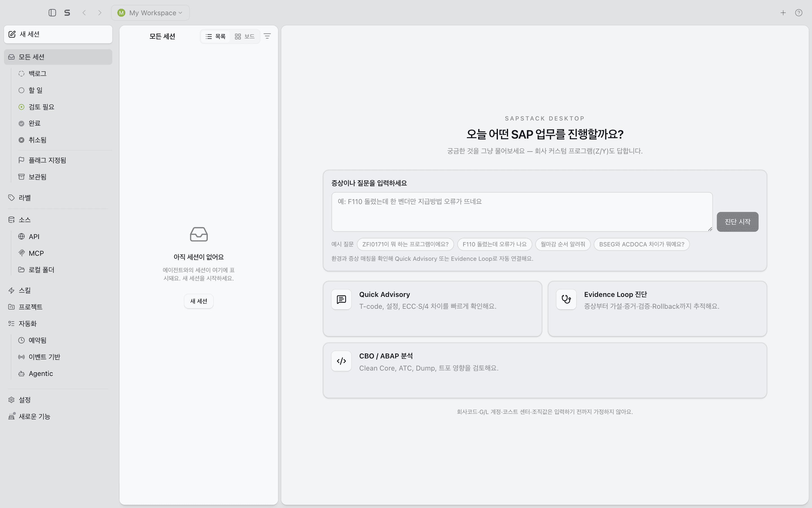Click the Evidence Loop stethoscope icon
Screen dimensions: 812x508
[566, 299]
